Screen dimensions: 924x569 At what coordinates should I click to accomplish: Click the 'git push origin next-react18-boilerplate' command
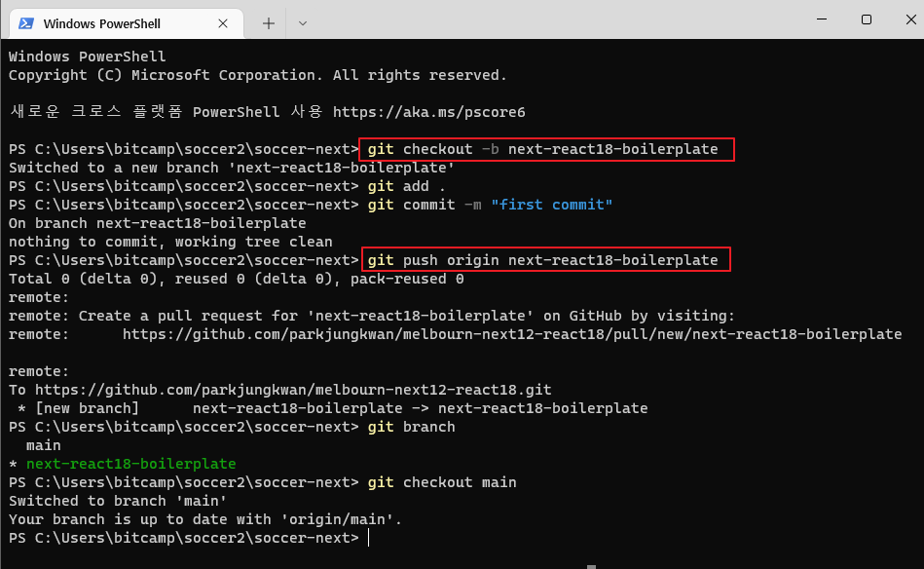click(542, 260)
